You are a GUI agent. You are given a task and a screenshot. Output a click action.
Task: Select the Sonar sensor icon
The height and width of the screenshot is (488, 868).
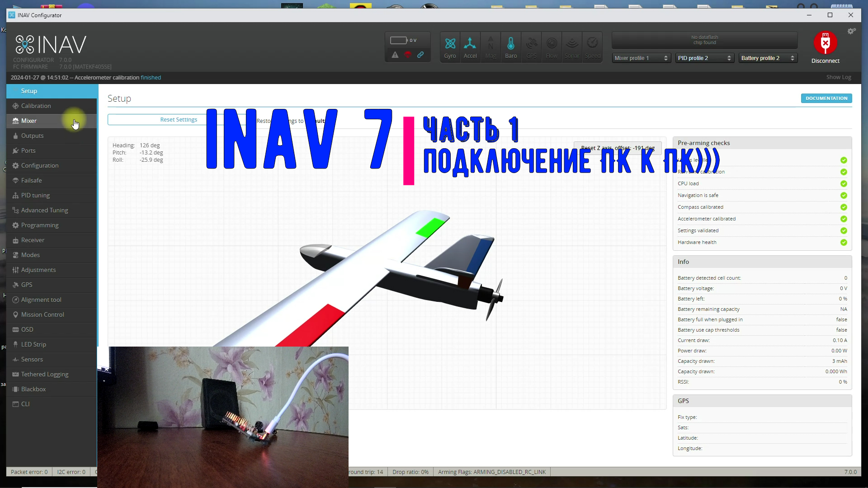point(572,47)
